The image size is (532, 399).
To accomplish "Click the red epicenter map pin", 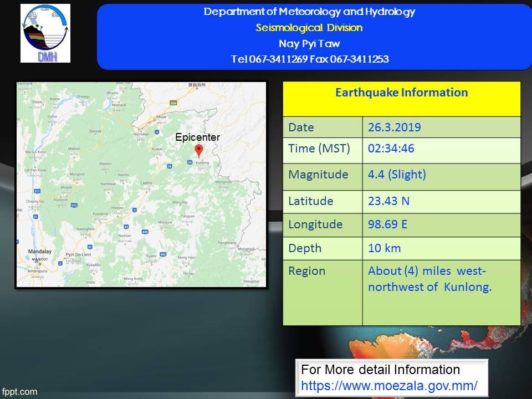I will (x=199, y=150).
